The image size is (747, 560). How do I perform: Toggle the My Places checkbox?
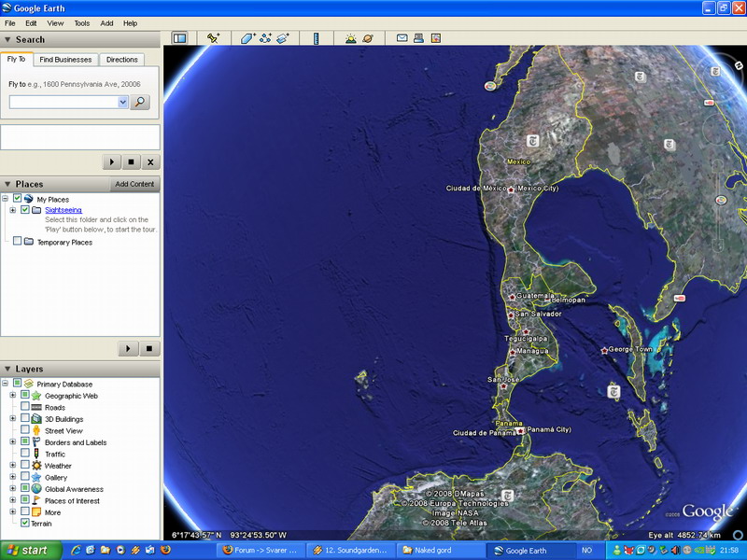(17, 198)
